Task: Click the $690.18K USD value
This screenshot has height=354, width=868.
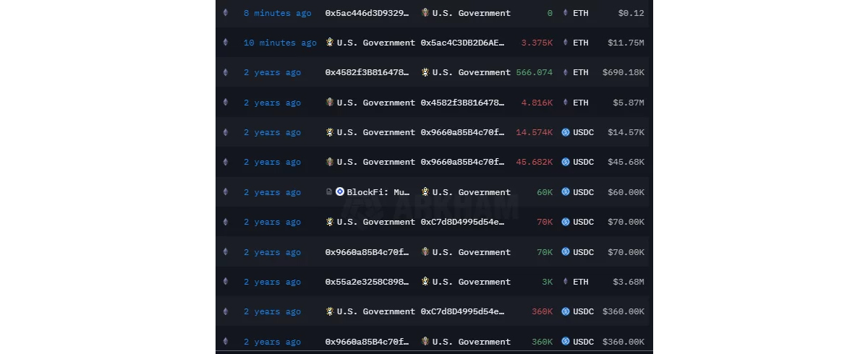Action: tap(623, 72)
